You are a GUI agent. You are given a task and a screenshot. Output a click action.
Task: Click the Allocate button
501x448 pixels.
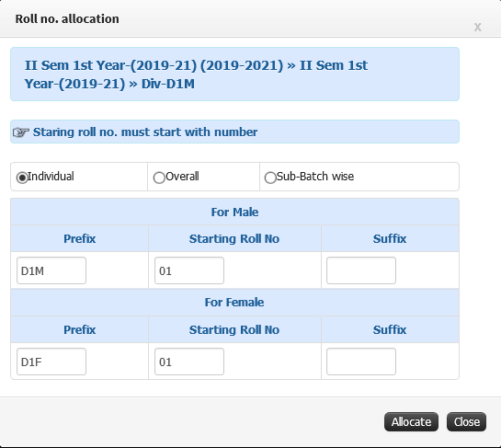(x=411, y=421)
